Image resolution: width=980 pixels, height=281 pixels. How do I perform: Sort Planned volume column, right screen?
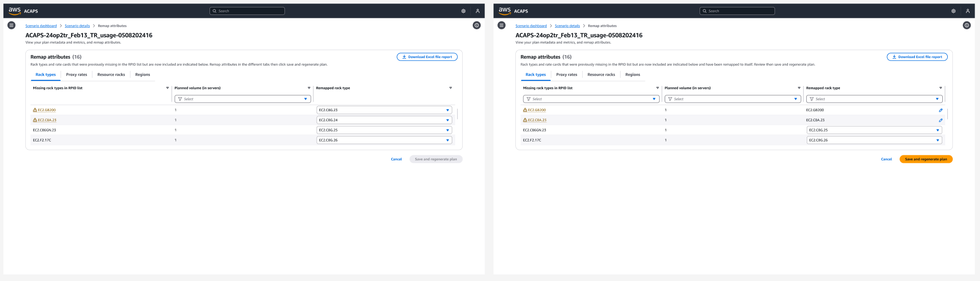[799, 88]
